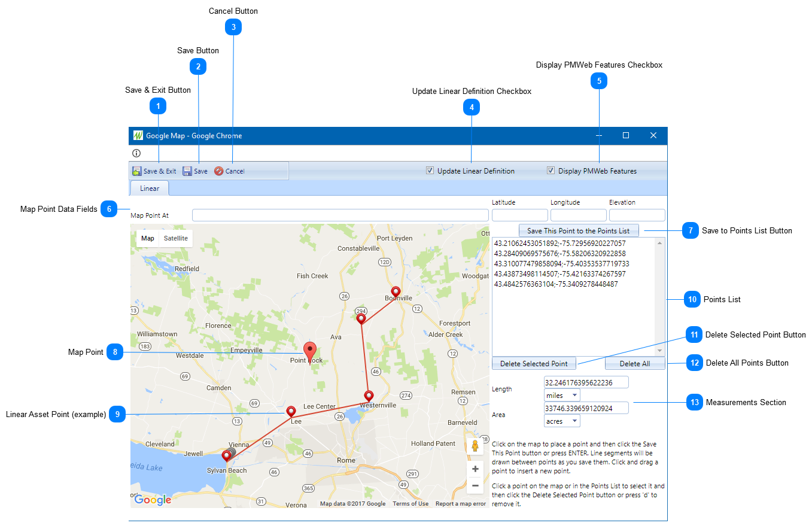Image resolution: width=812 pixels, height=523 pixels.
Task: Click the Map Point At input field
Action: point(340,215)
